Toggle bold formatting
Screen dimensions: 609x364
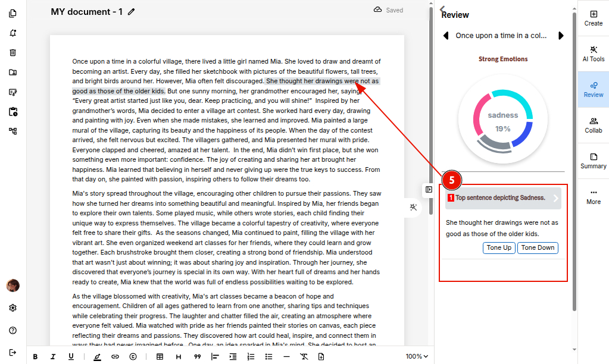point(35,357)
